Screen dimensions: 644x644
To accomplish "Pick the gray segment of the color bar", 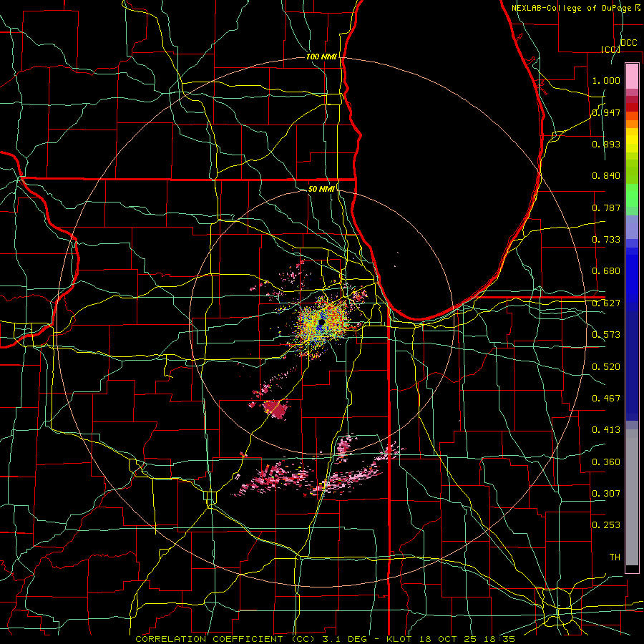I will [x=632, y=497].
